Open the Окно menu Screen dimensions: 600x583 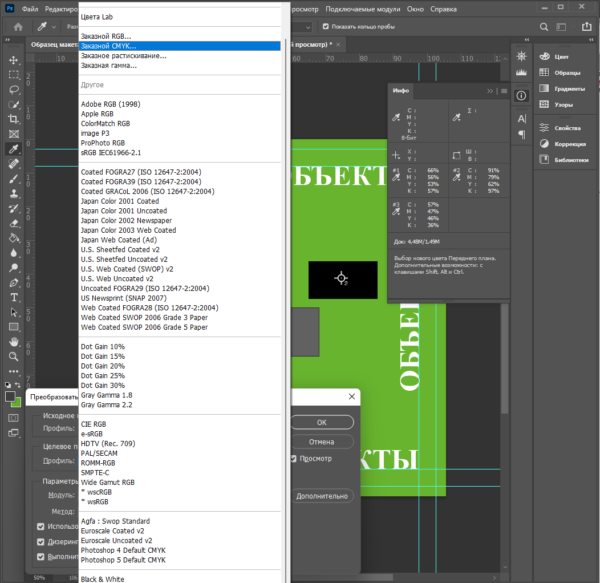pyautogui.click(x=415, y=8)
